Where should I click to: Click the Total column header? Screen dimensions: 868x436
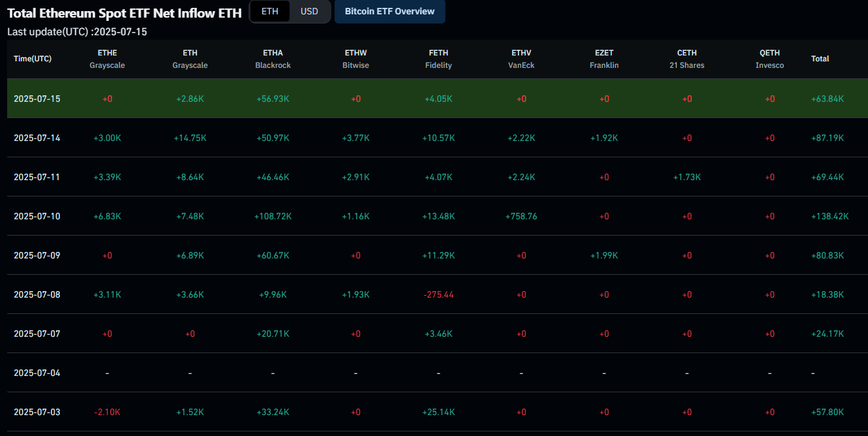[x=820, y=59]
